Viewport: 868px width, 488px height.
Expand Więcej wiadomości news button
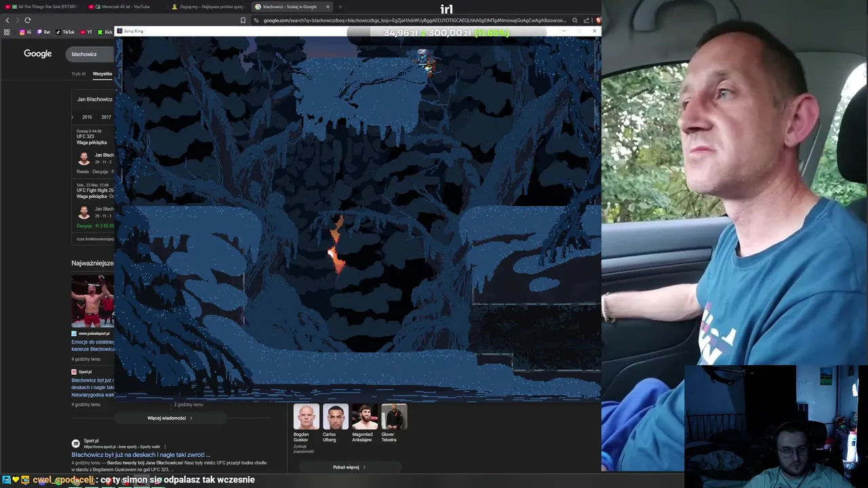click(x=170, y=418)
